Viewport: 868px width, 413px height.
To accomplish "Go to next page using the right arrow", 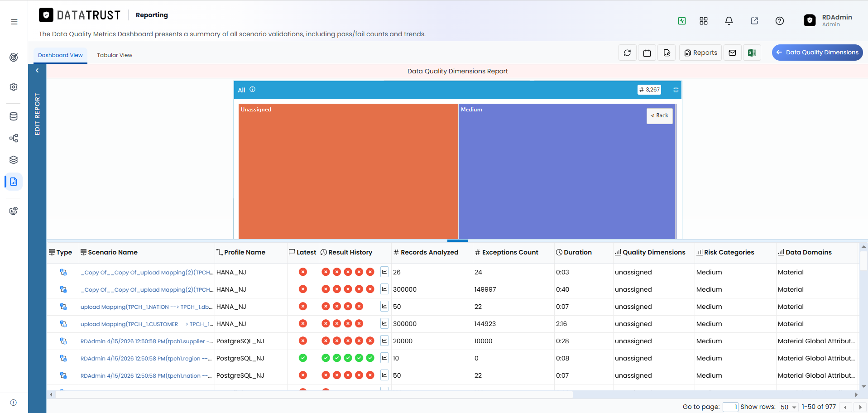I will [860, 407].
